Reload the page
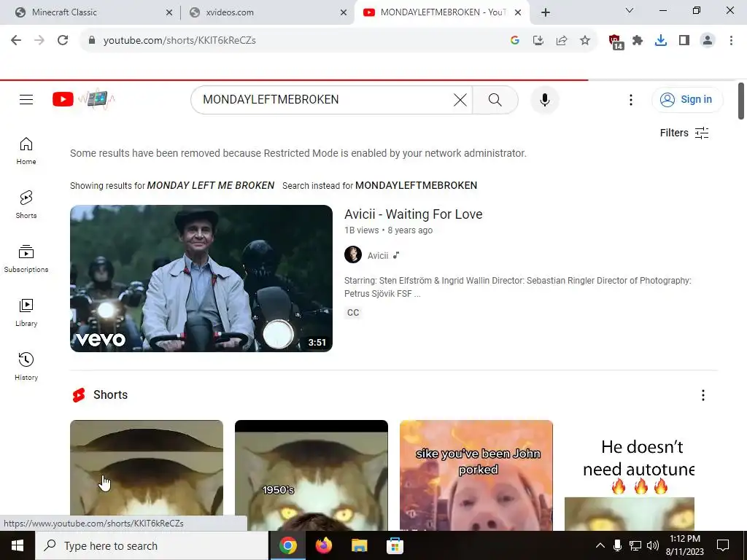 point(63,41)
